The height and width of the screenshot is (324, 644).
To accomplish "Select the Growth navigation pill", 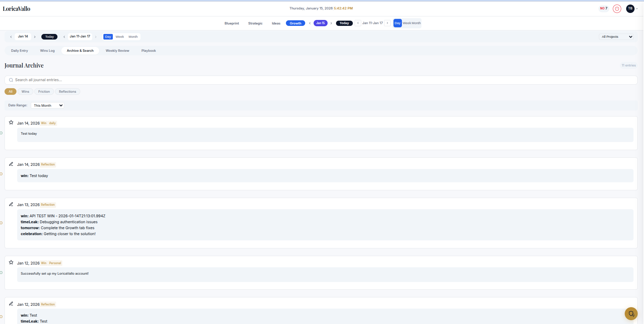I will coord(295,23).
